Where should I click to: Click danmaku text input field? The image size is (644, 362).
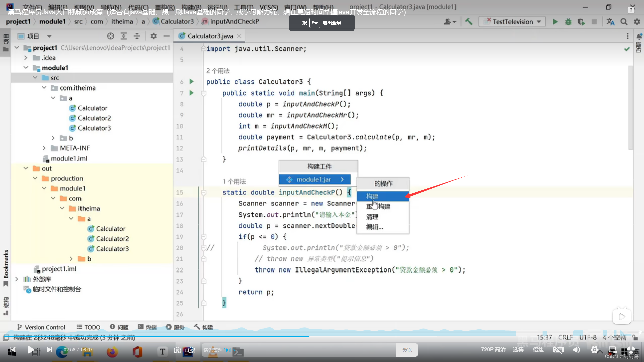tap(299, 350)
